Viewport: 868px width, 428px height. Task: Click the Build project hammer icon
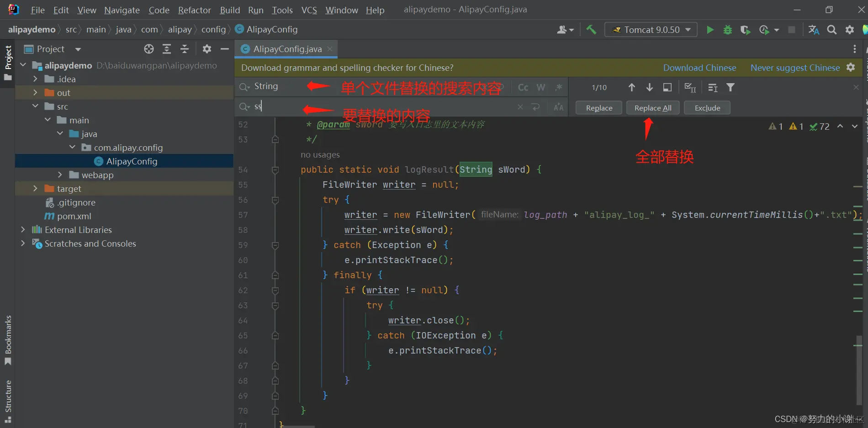pos(591,30)
